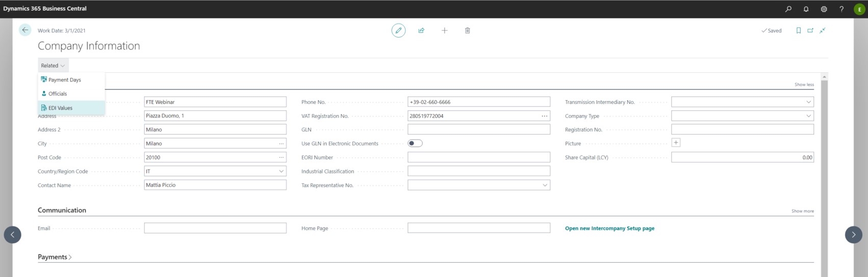
Task: Click the share icon in toolbar
Action: 421,31
